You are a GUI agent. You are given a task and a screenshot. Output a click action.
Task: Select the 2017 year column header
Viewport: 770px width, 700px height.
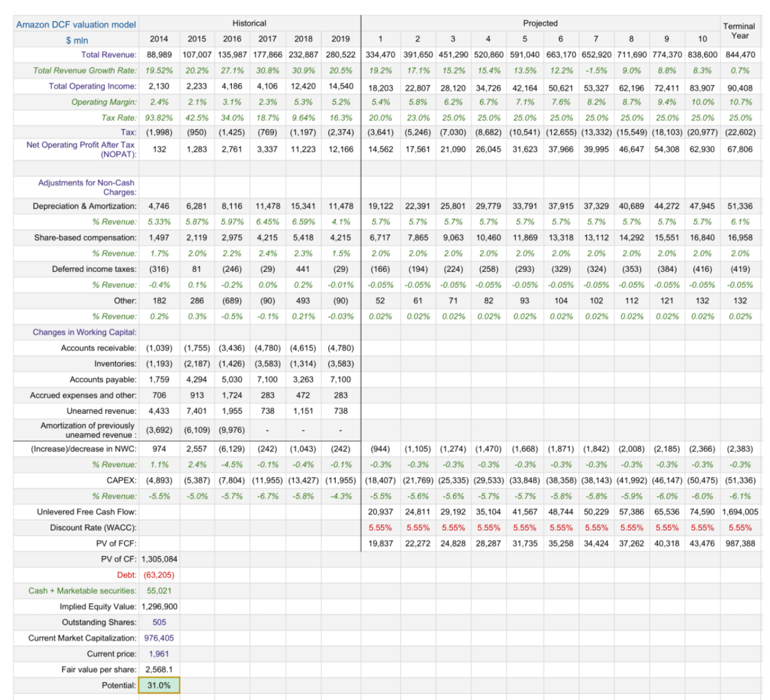[x=267, y=39]
